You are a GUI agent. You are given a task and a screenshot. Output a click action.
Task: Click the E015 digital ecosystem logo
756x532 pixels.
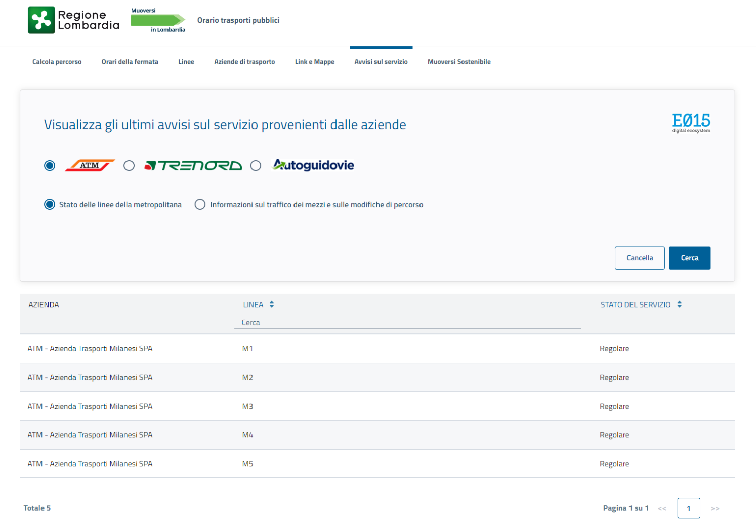point(691,122)
